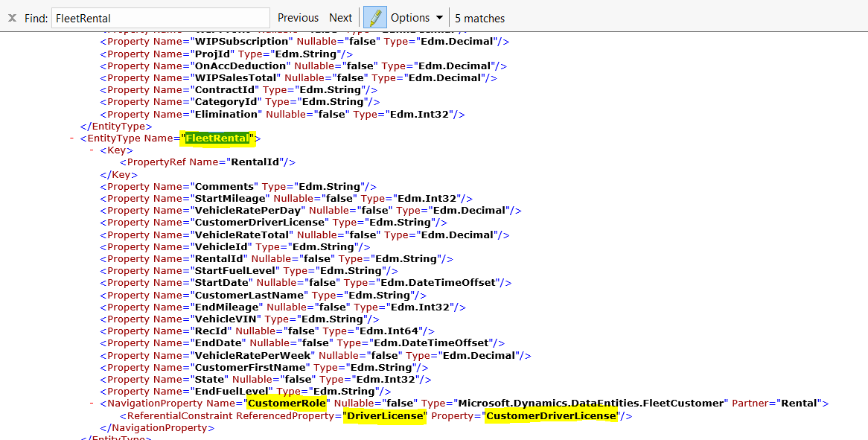This screenshot has height=440, width=868.
Task: Select the ProjId property line
Action: [226, 54]
